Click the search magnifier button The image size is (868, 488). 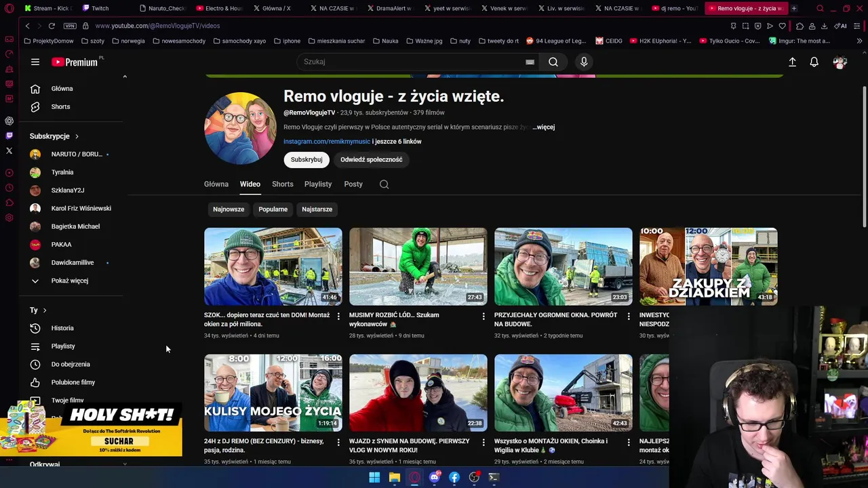(553, 62)
